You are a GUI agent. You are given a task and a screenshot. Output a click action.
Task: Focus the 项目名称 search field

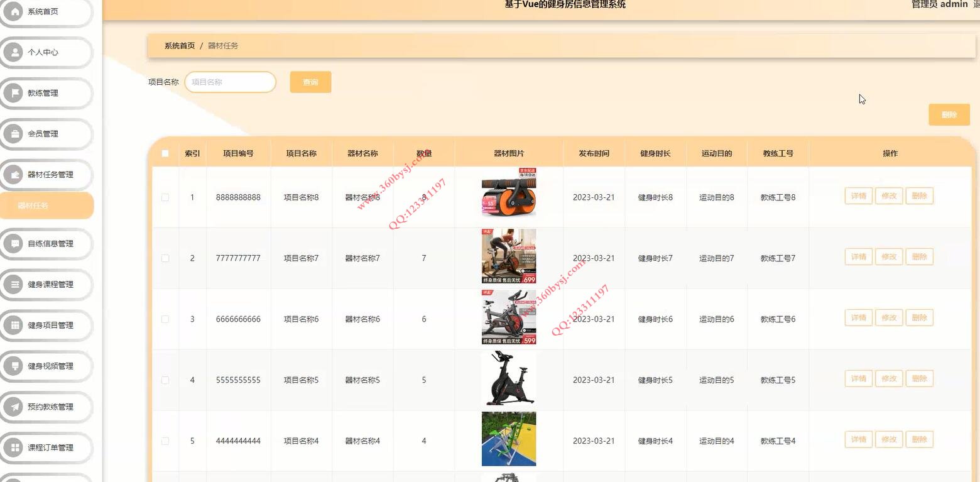[x=231, y=82]
